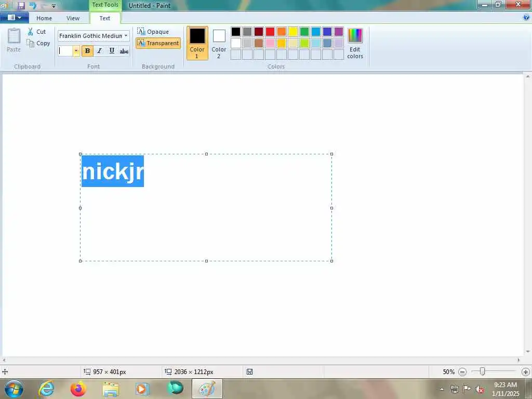Open Edit colors dialog
The height and width of the screenshot is (399, 532).
coord(355,43)
